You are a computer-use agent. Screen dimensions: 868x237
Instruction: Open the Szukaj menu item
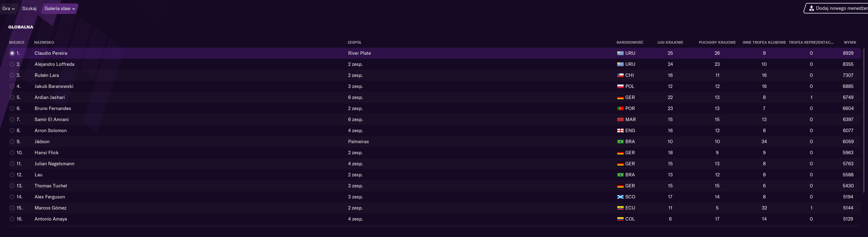[x=29, y=8]
